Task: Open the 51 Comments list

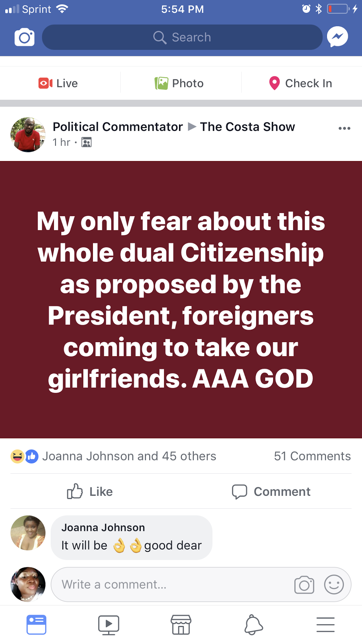Action: [312, 456]
